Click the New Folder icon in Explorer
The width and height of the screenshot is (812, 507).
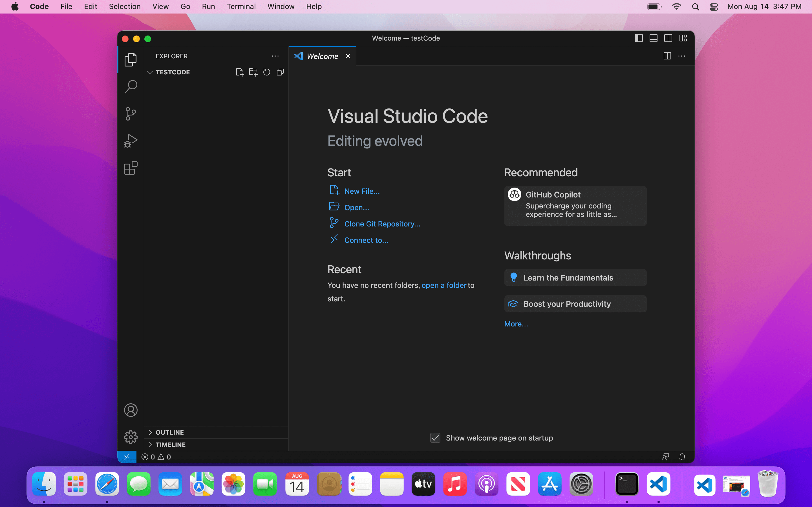click(253, 72)
